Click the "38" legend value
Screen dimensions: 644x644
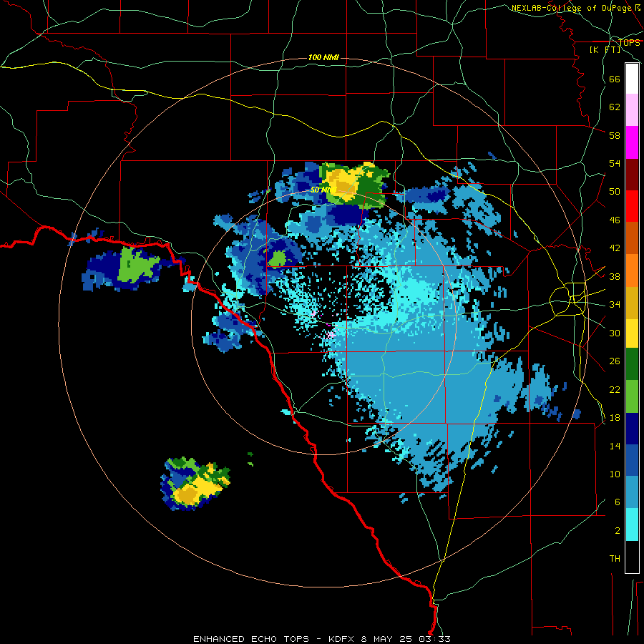tap(615, 276)
